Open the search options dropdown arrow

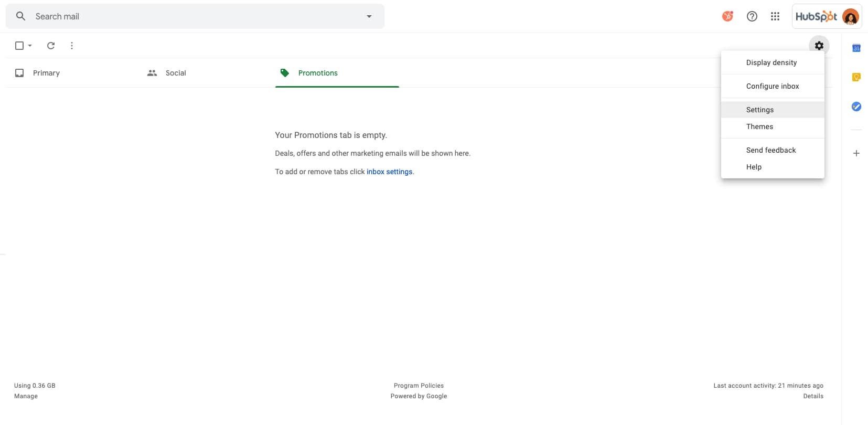point(369,16)
